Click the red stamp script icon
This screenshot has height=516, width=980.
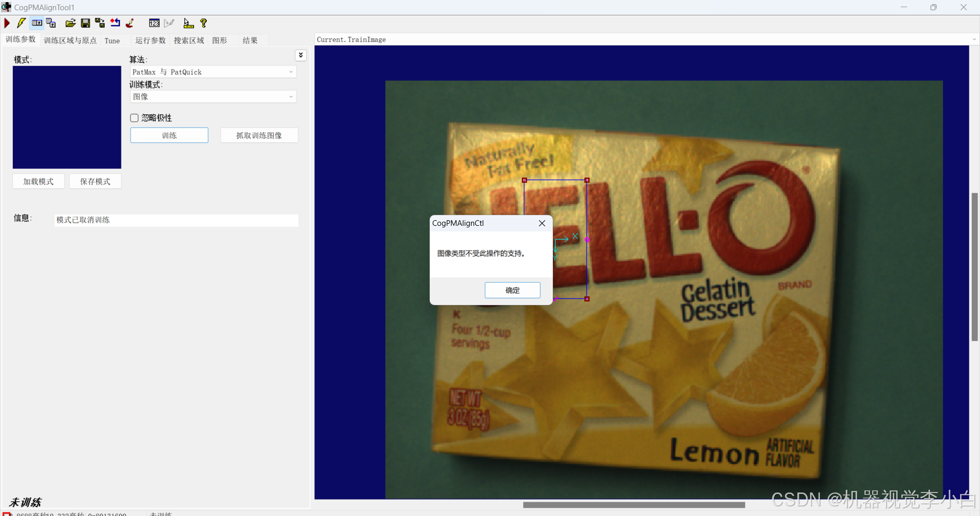(130, 23)
